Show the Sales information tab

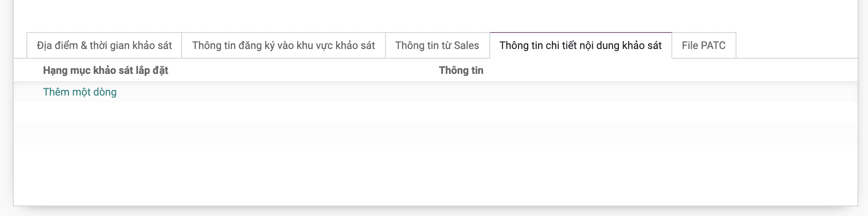437,45
